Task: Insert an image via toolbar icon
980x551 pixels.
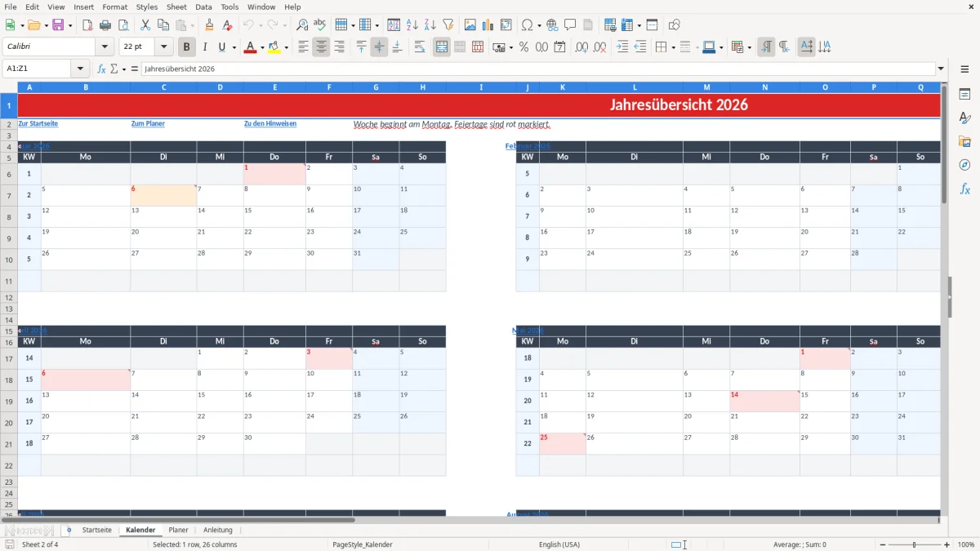Action: [470, 25]
